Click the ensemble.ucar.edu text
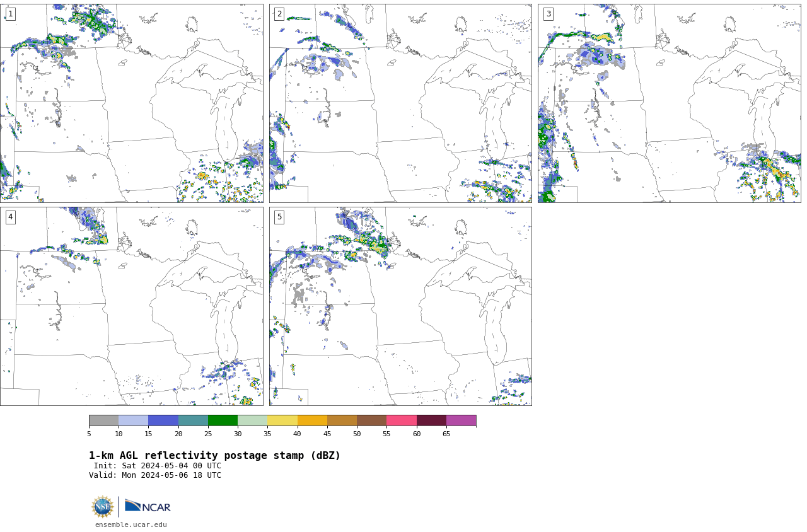807x532 pixels. pos(131,524)
